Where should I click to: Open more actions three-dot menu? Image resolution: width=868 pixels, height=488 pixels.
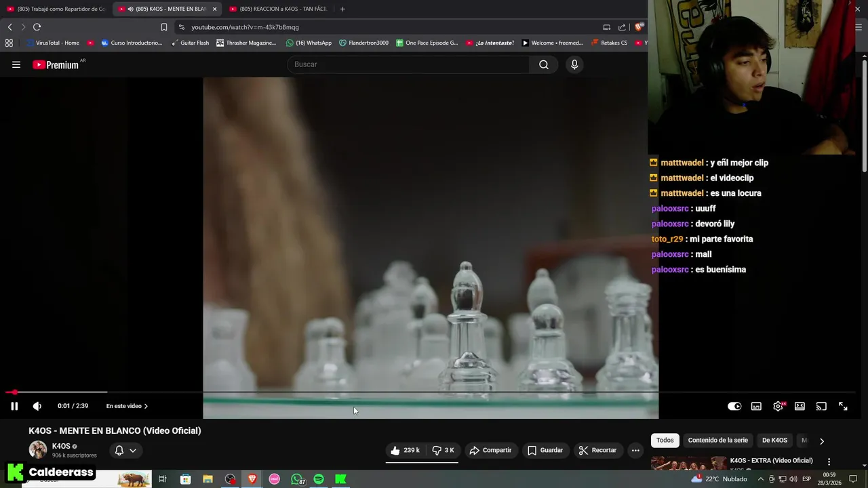[x=635, y=450]
